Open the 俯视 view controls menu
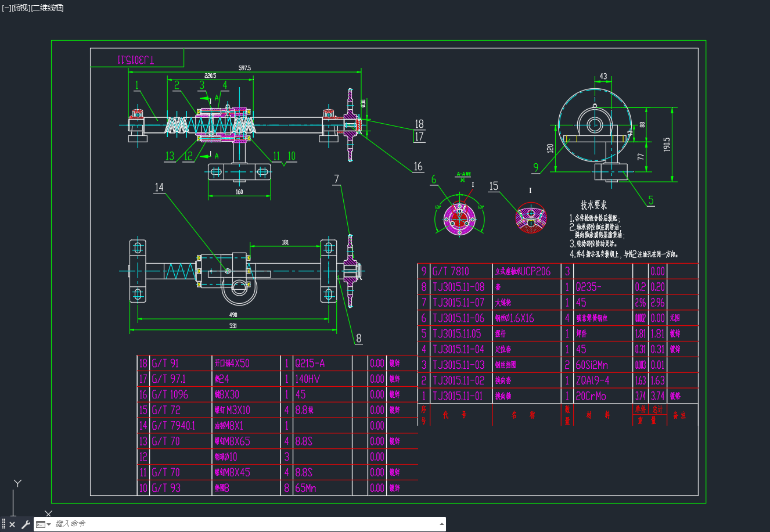The height and width of the screenshot is (532, 770). (21, 8)
